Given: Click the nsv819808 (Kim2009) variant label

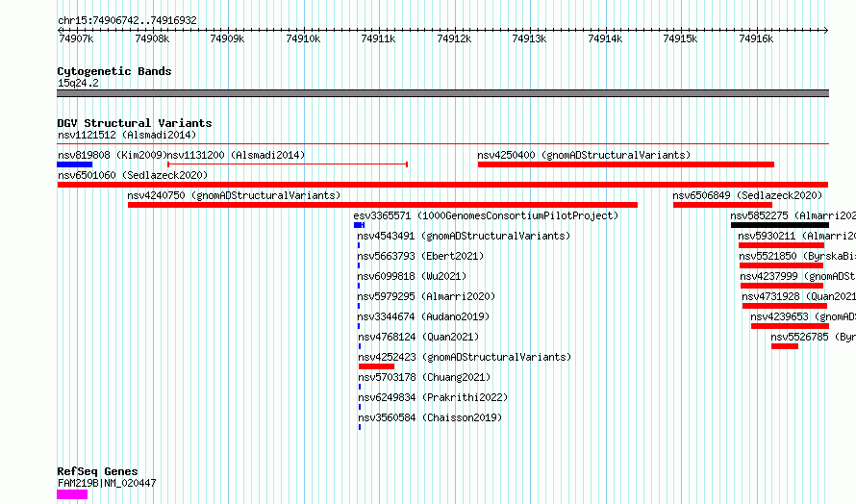Looking at the screenshot, I should click(x=112, y=155).
